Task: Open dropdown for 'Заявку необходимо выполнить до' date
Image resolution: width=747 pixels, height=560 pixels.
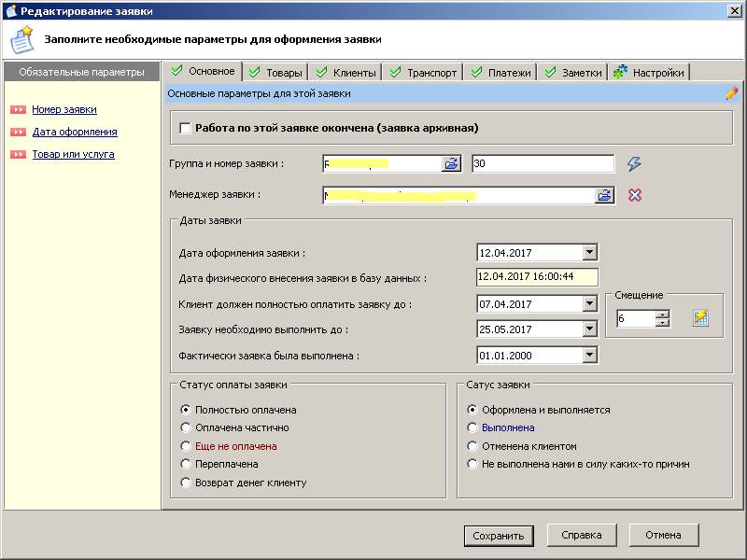Action: pos(588,329)
